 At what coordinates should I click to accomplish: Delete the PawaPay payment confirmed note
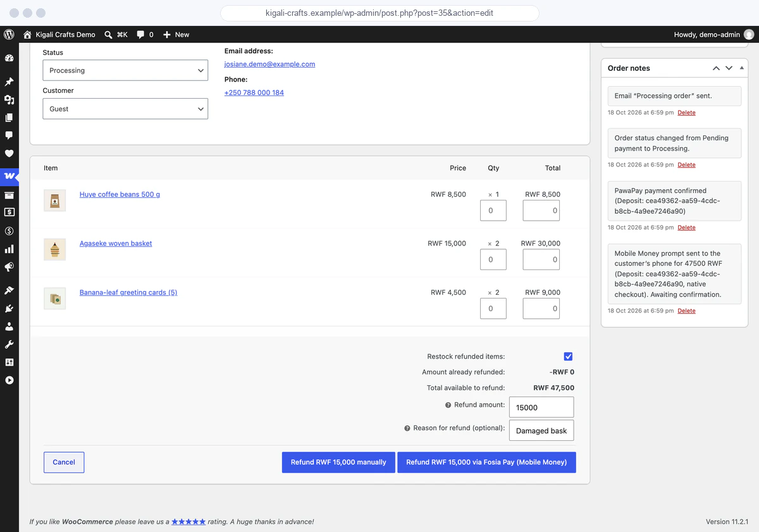point(686,227)
